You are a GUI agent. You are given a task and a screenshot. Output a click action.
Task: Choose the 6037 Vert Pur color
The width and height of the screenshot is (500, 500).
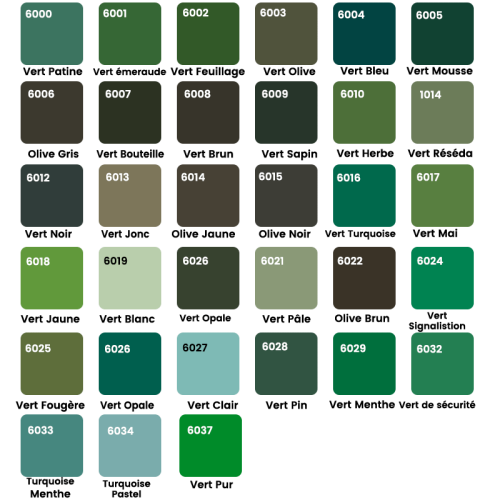click(x=211, y=446)
